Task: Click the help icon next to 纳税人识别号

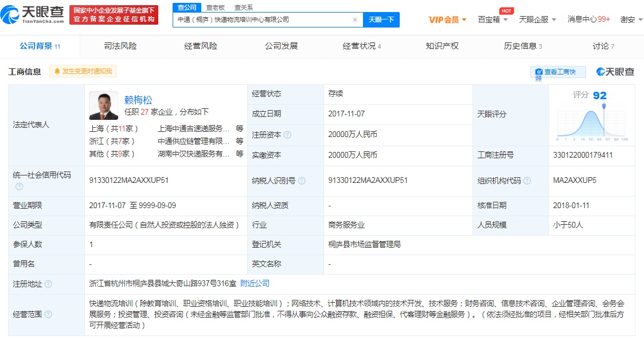Action: 302,181
